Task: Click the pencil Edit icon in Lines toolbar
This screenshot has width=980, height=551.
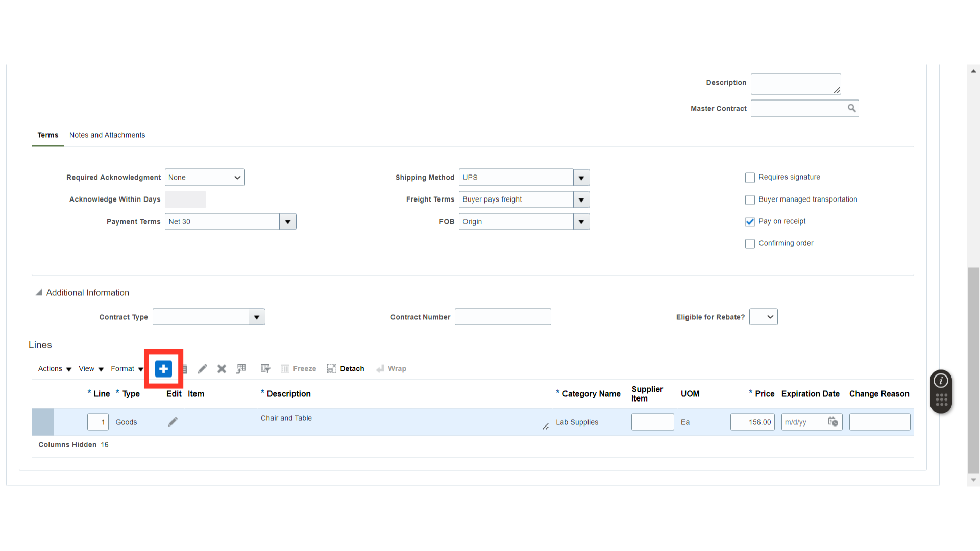Action: click(x=203, y=369)
